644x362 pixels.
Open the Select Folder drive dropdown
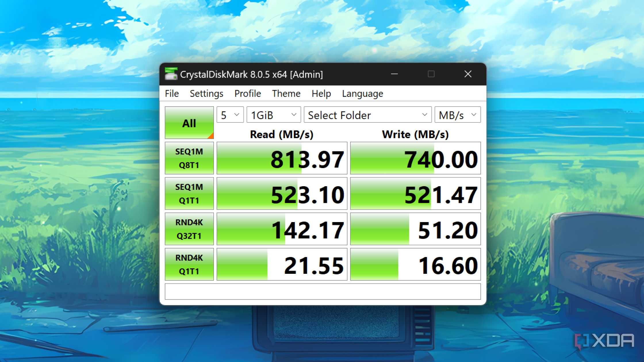click(368, 115)
